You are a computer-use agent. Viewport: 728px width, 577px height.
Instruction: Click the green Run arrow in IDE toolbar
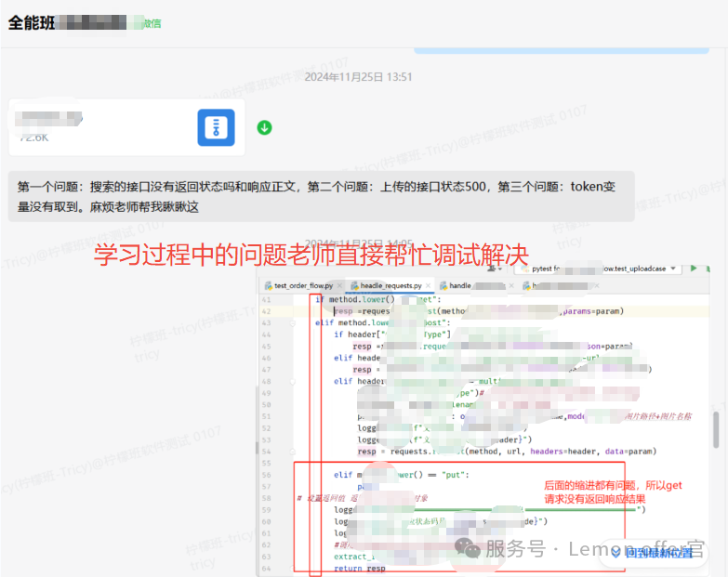(x=694, y=269)
